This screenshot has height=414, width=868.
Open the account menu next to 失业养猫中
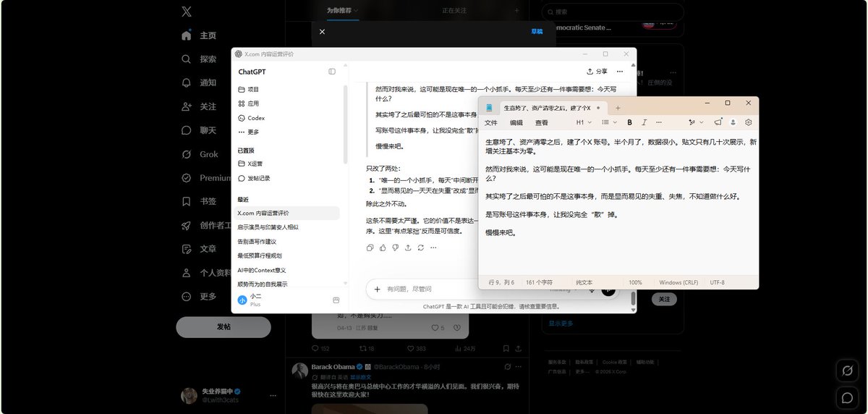point(273,395)
